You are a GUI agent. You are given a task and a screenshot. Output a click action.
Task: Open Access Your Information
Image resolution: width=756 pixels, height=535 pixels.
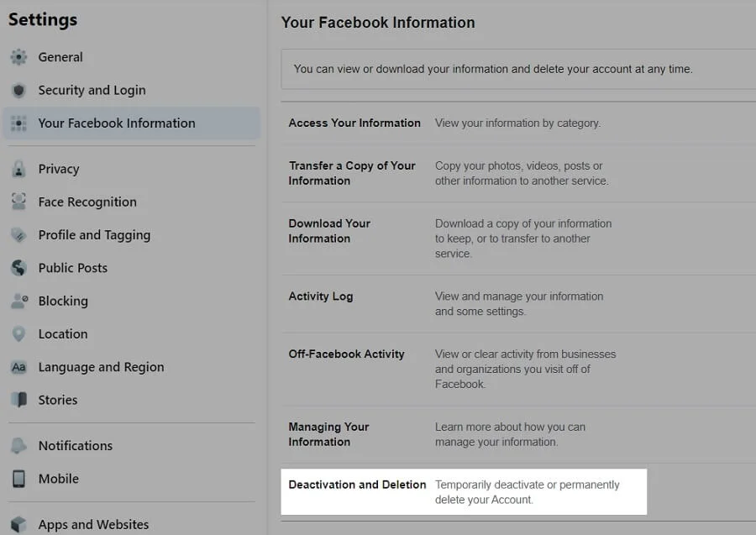coord(354,123)
